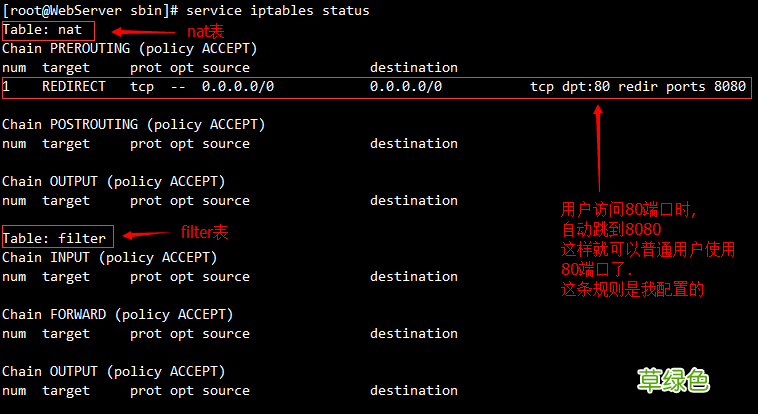758x414 pixels.
Task: Select the 'Chain POSTROUTING' header line
Action: click(x=133, y=124)
